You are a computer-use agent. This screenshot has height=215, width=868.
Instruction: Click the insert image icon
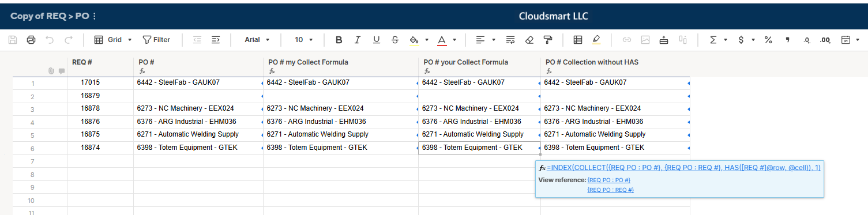[x=645, y=40]
